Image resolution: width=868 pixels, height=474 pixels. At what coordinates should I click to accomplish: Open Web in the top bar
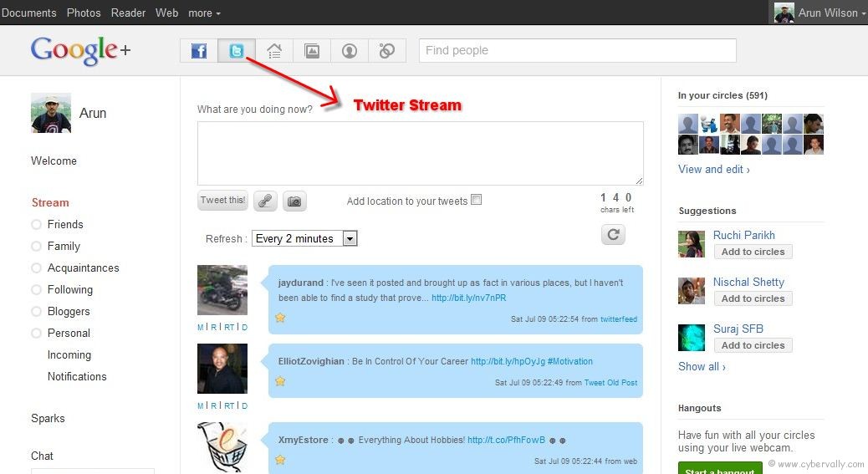pos(166,13)
